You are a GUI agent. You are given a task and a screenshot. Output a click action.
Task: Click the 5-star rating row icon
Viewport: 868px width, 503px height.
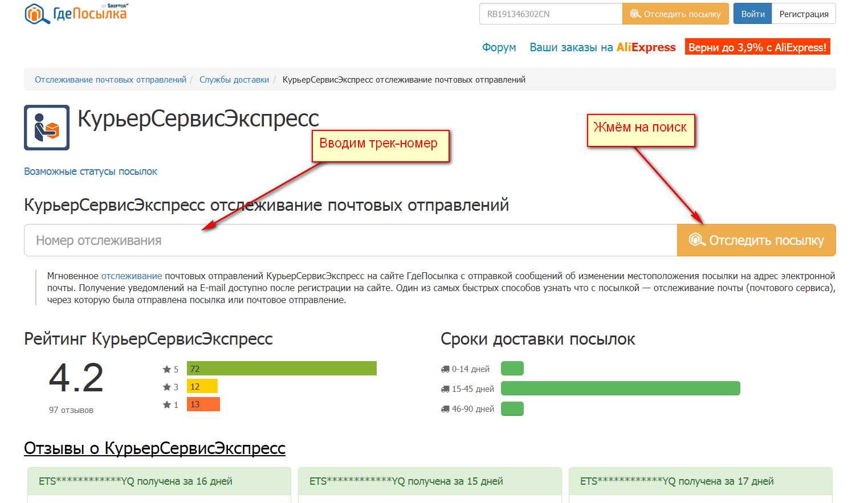(x=167, y=369)
